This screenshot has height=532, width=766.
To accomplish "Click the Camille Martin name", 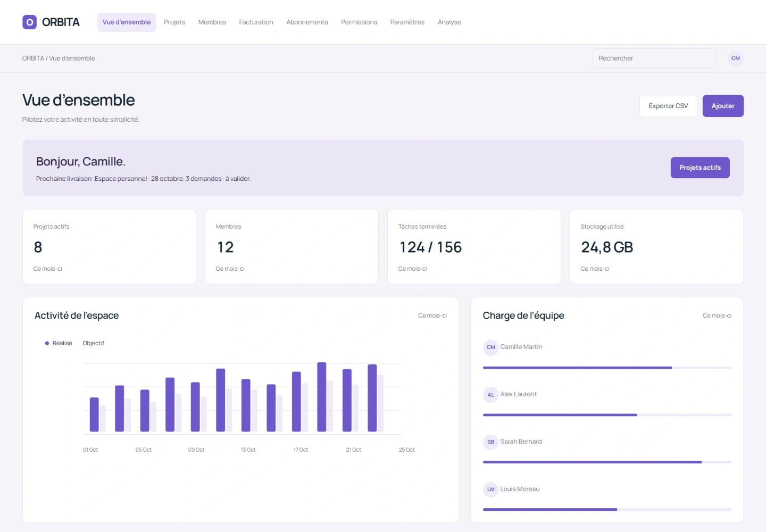I will (521, 347).
